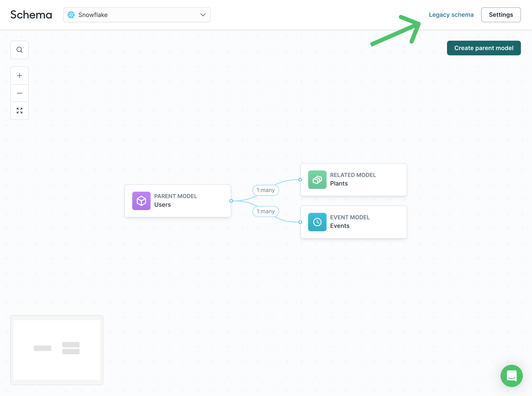Click the zoom out minus icon
Viewport: 532px width, 396px height.
(x=19, y=93)
